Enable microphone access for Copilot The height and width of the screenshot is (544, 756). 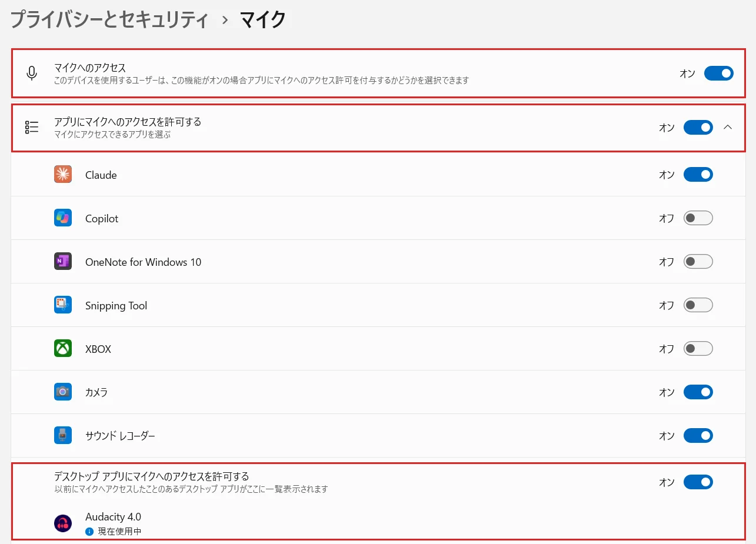click(698, 218)
